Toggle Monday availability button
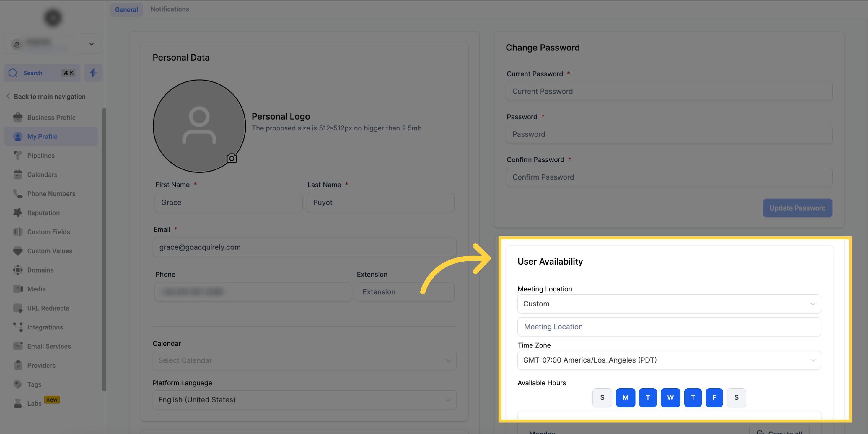The width and height of the screenshot is (868, 434). [x=624, y=397]
